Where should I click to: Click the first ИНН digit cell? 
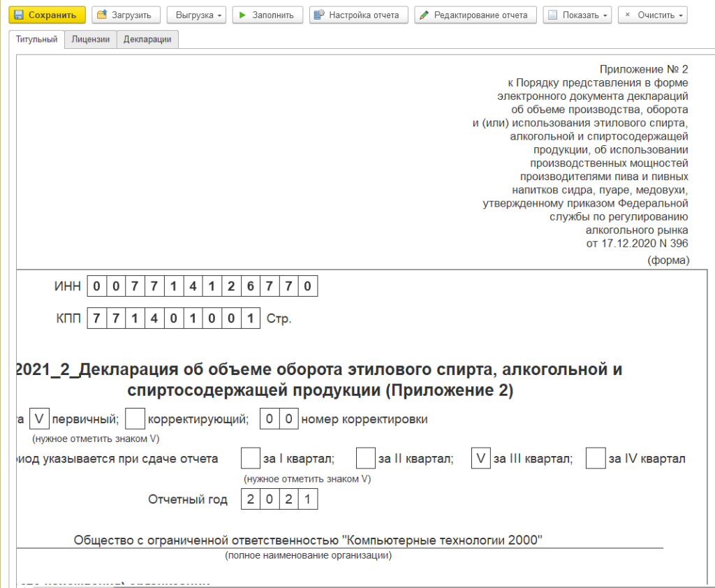point(97,286)
